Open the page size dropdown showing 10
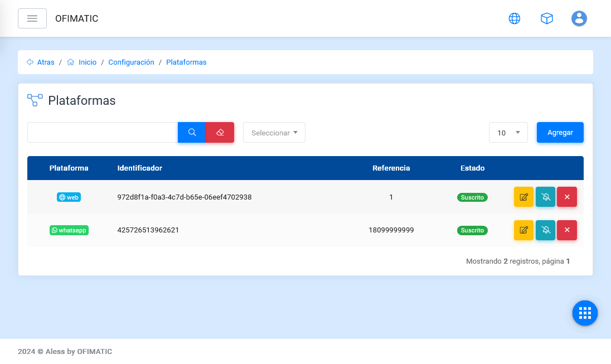This screenshot has height=364, width=611. [508, 133]
